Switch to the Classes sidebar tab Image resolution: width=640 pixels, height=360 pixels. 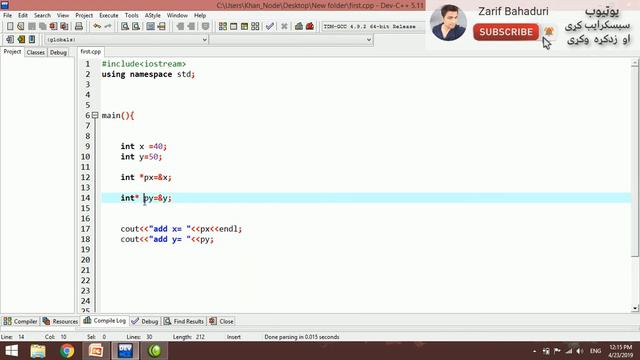click(x=36, y=52)
